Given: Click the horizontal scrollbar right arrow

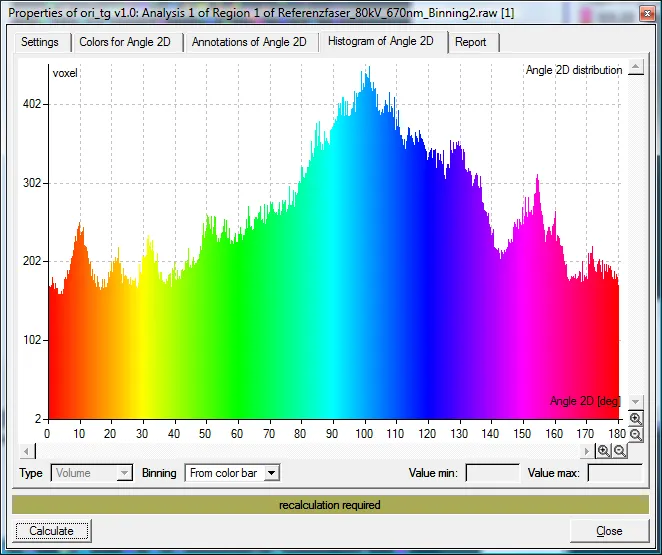Looking at the screenshot, I should click(x=586, y=451).
